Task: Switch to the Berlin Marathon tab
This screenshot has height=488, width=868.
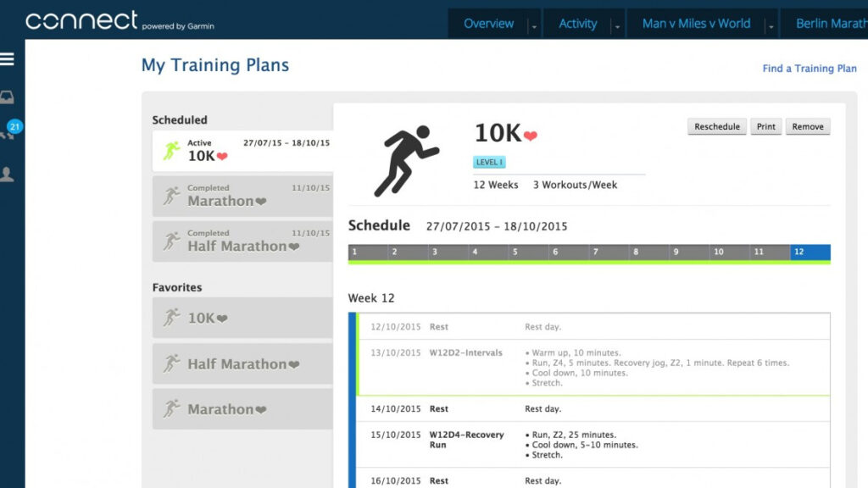Action: [832, 24]
